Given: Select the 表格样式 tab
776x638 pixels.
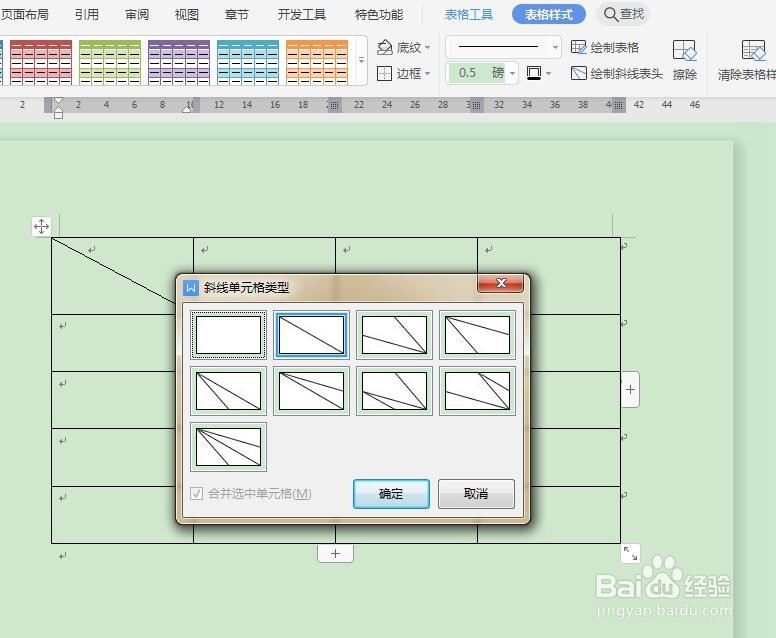Looking at the screenshot, I should coord(549,14).
